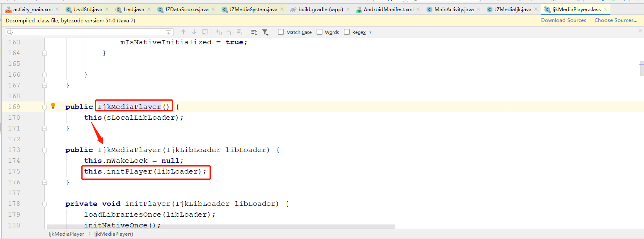
Task: Open the search history magnifier dropdown
Action: coord(10,32)
